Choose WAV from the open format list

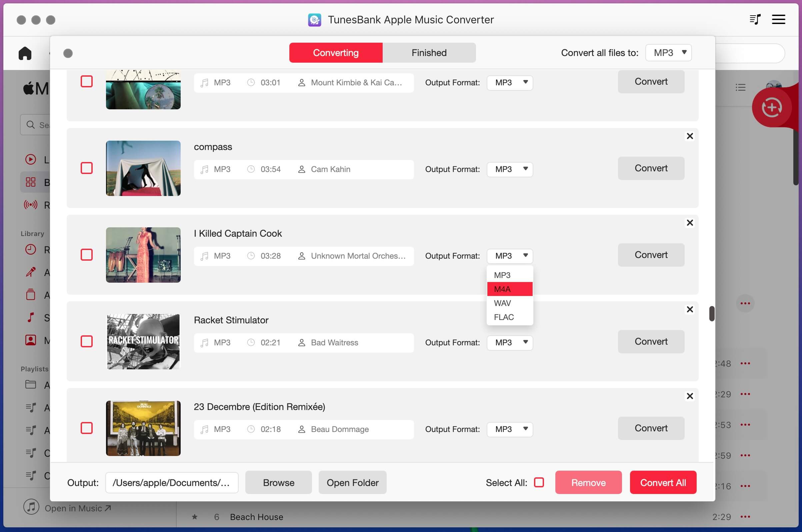pyautogui.click(x=510, y=303)
